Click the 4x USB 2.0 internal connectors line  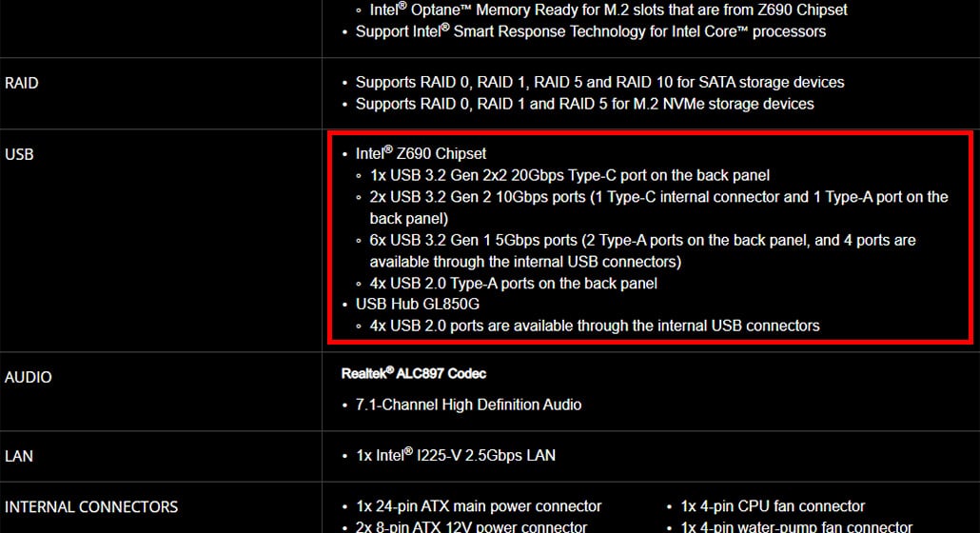[595, 326]
